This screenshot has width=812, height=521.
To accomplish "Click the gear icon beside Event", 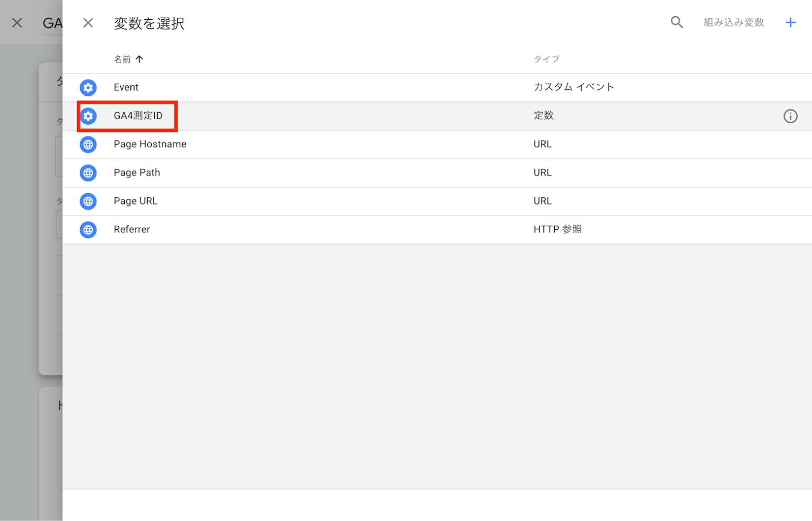I will coord(88,88).
